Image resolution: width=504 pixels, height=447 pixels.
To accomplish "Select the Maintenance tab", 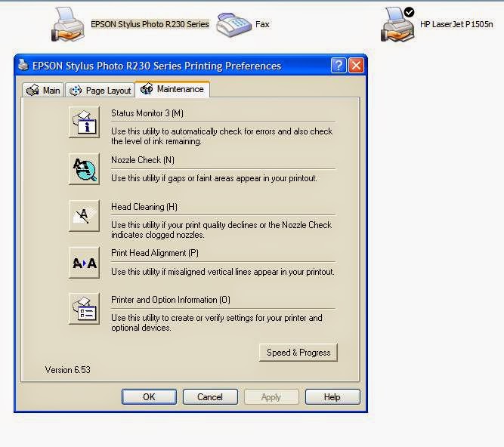I will pyautogui.click(x=172, y=89).
